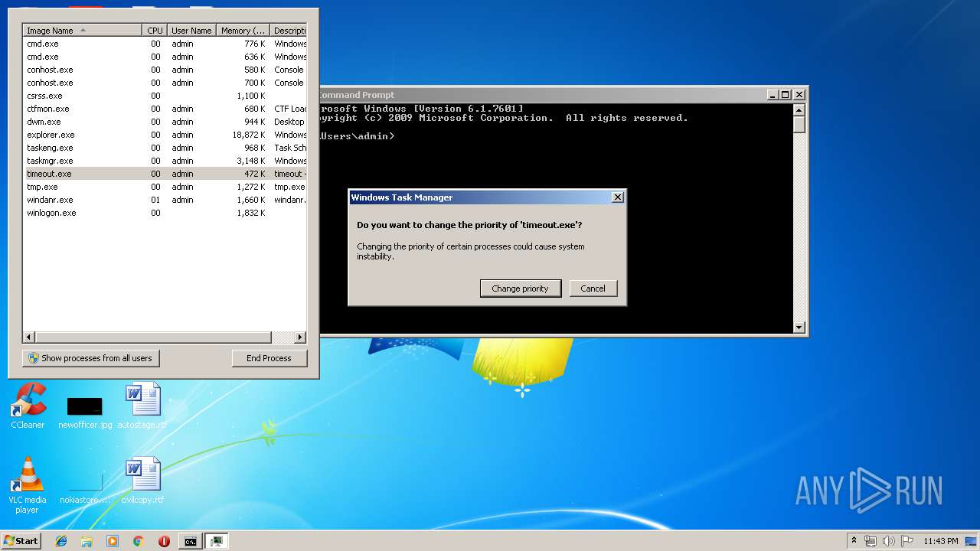The height and width of the screenshot is (551, 980).
Task: Select the autostage.rtf document icon
Action: [142, 406]
